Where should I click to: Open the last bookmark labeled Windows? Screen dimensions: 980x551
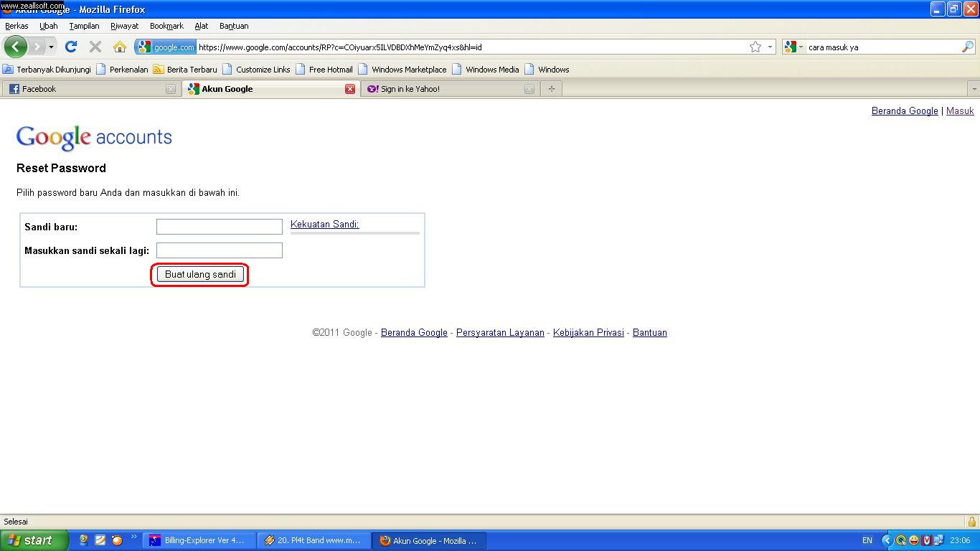[x=547, y=70]
